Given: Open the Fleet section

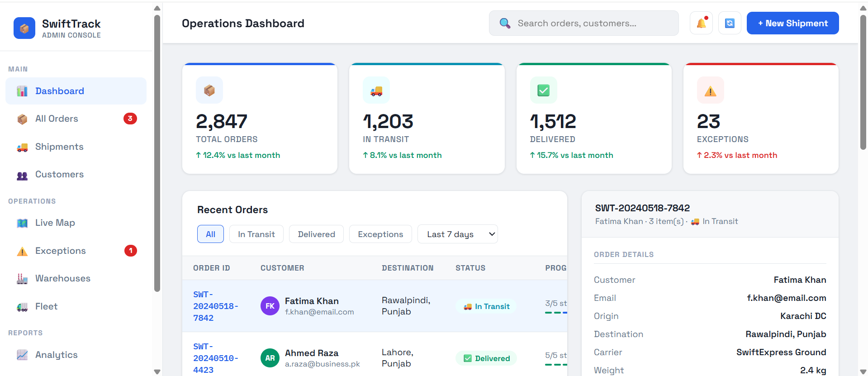Looking at the screenshot, I should pyautogui.click(x=76, y=306).
